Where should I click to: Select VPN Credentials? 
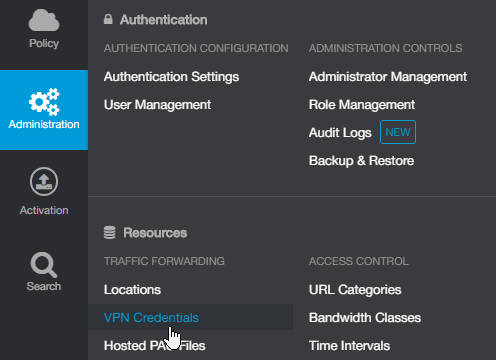pyautogui.click(x=151, y=318)
